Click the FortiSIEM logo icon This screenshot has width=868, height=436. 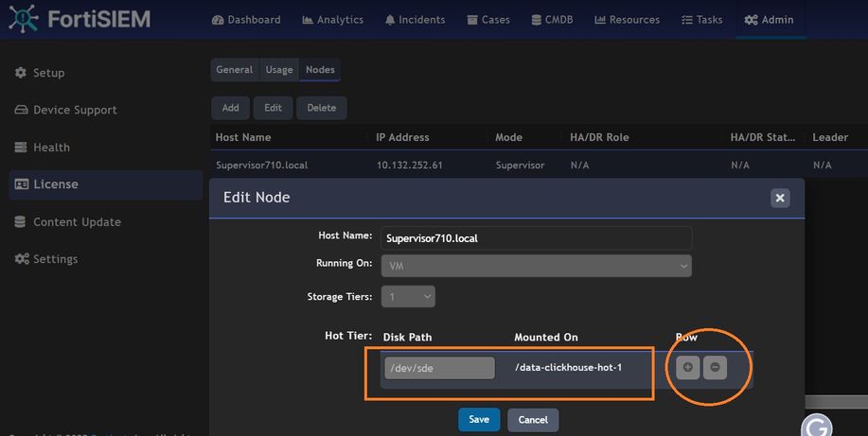click(24, 19)
